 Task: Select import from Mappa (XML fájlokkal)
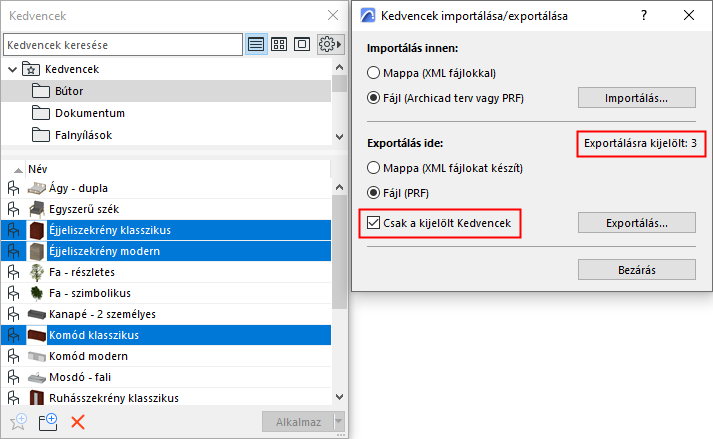374,72
